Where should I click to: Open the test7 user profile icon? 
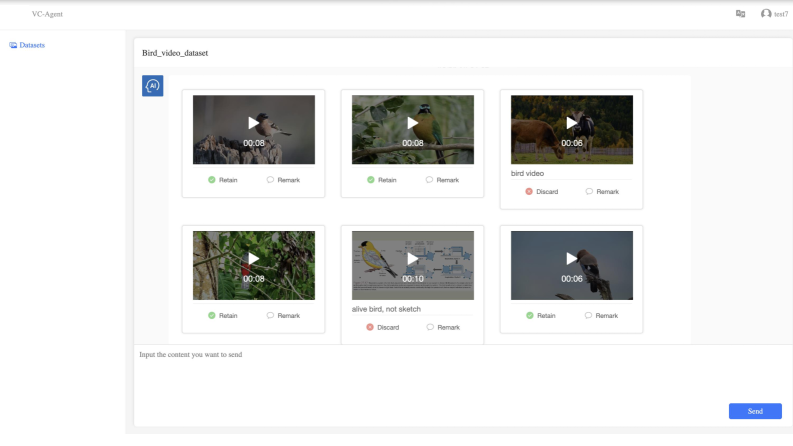point(766,14)
